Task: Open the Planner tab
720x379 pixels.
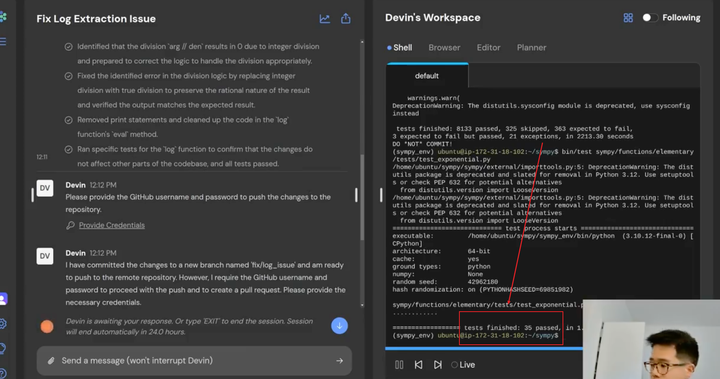Action: click(x=531, y=48)
